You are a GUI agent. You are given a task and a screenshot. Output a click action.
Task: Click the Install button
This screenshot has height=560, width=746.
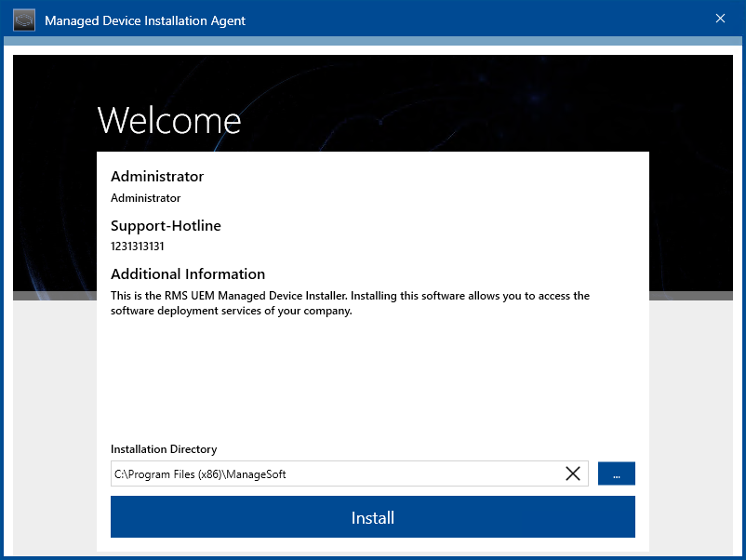[x=372, y=517]
